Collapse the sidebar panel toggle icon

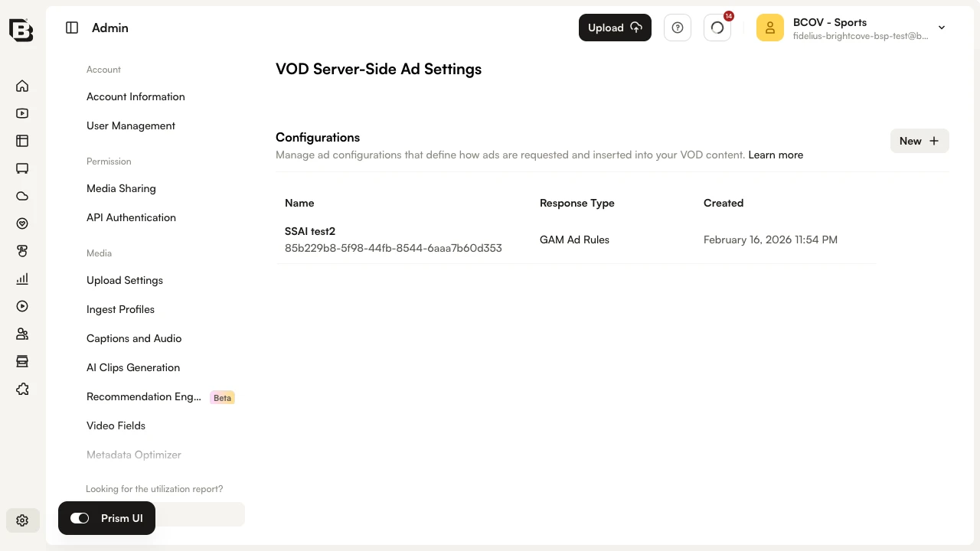point(72,28)
